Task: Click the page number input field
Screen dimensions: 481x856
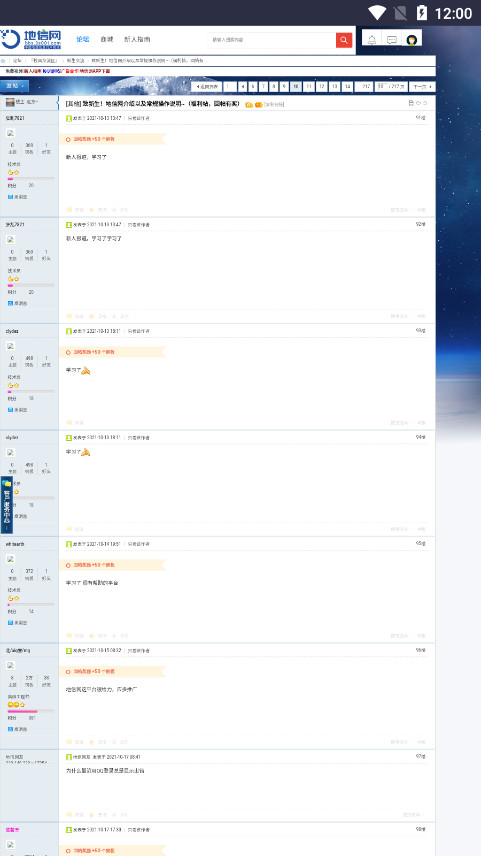Action: click(381, 86)
